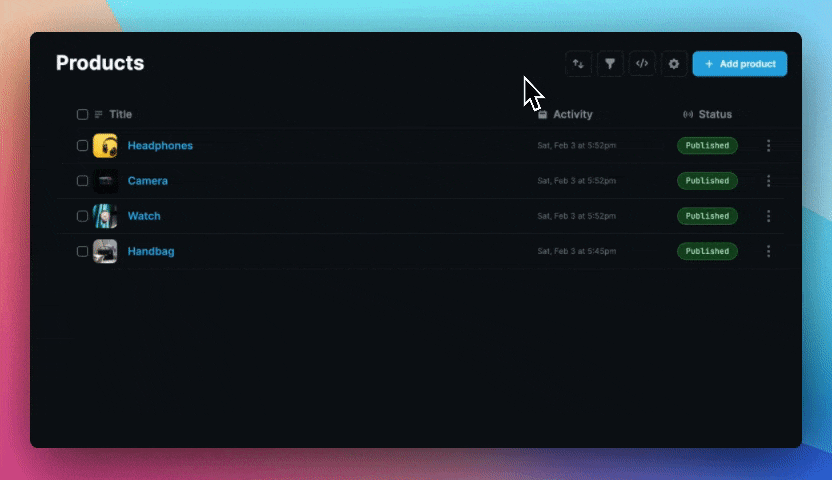832x480 pixels.
Task: Open the Camera product link
Action: pos(148,181)
